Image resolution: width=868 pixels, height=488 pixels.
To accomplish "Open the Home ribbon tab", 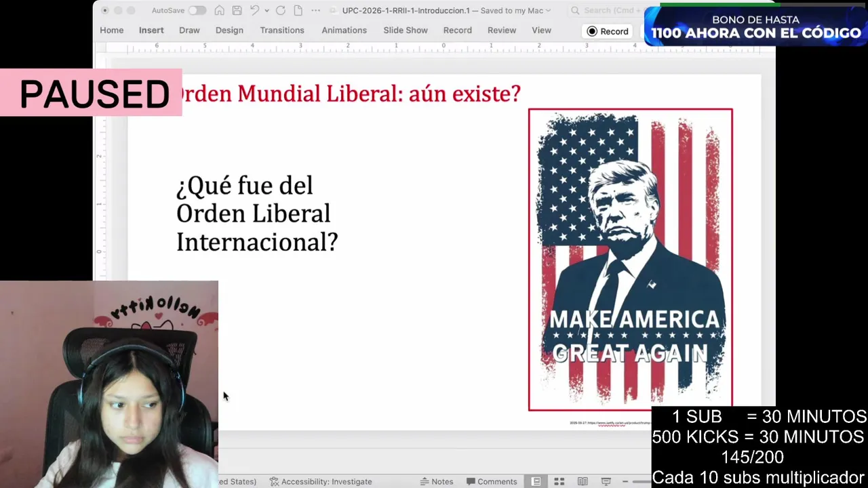I will [x=112, y=30].
